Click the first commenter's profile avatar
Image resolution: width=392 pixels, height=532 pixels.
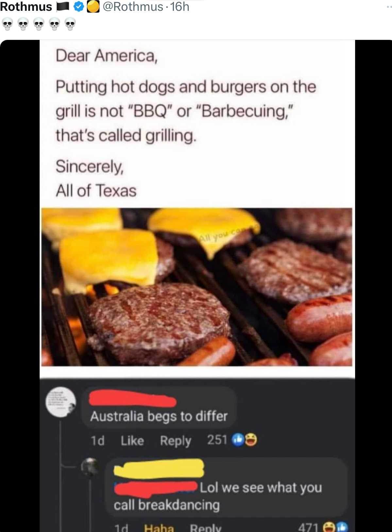click(x=60, y=402)
